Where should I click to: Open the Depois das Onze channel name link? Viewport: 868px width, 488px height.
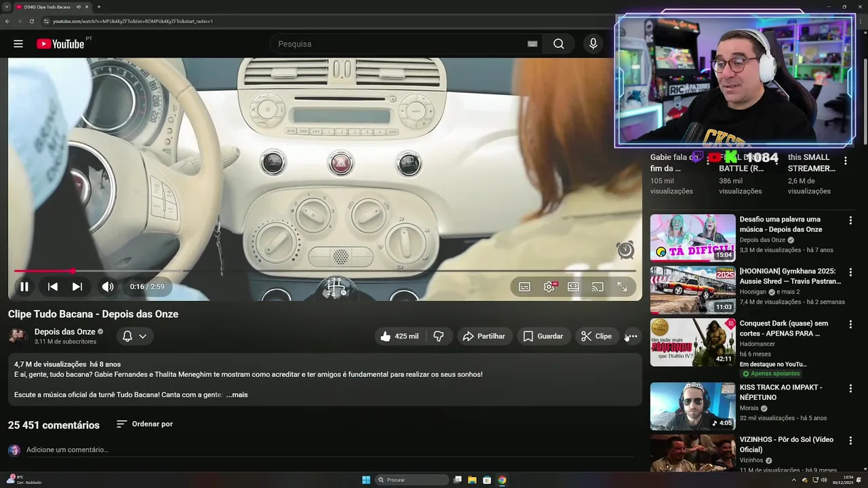coord(64,331)
